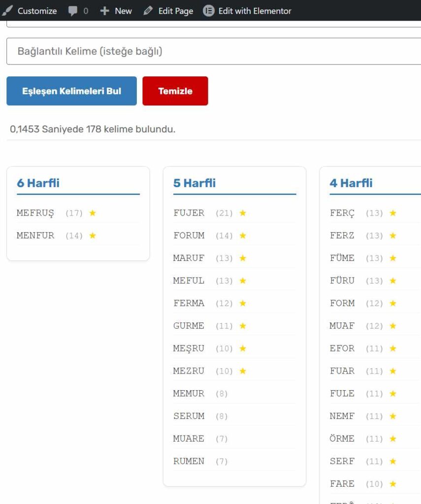Viewport: 421px width, 504px height.
Task: Click the word RUMEN in the list
Action: tap(189, 461)
